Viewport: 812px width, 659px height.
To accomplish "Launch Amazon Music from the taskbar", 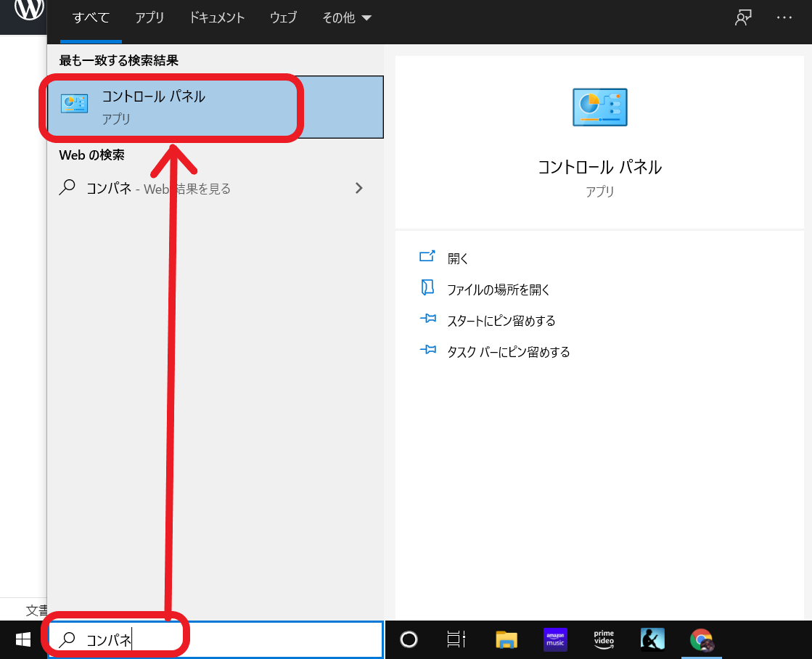I will 555,640.
